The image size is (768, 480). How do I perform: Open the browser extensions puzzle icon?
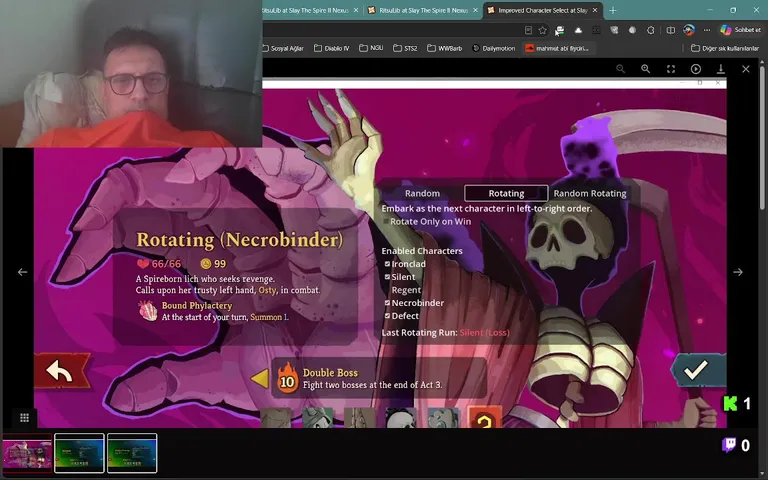(x=650, y=30)
